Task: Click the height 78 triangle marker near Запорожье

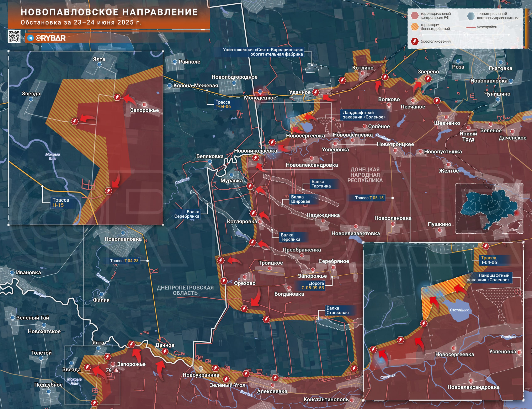Action: (116, 370)
